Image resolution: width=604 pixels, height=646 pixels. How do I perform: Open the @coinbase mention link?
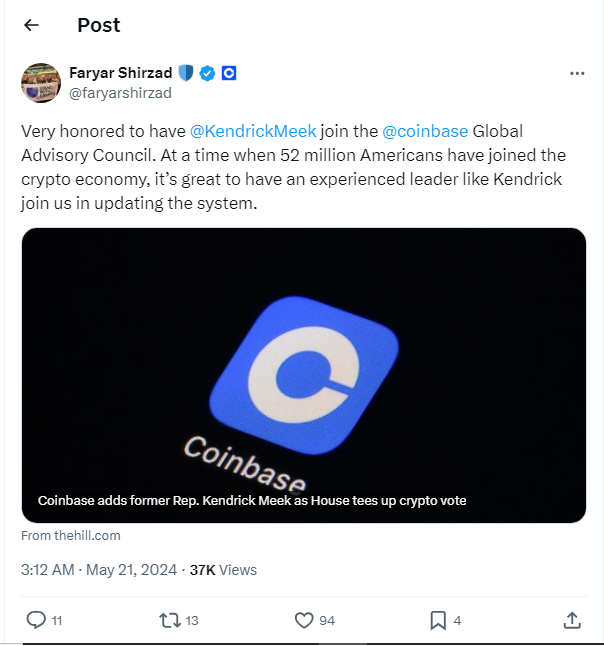pyautogui.click(x=425, y=131)
